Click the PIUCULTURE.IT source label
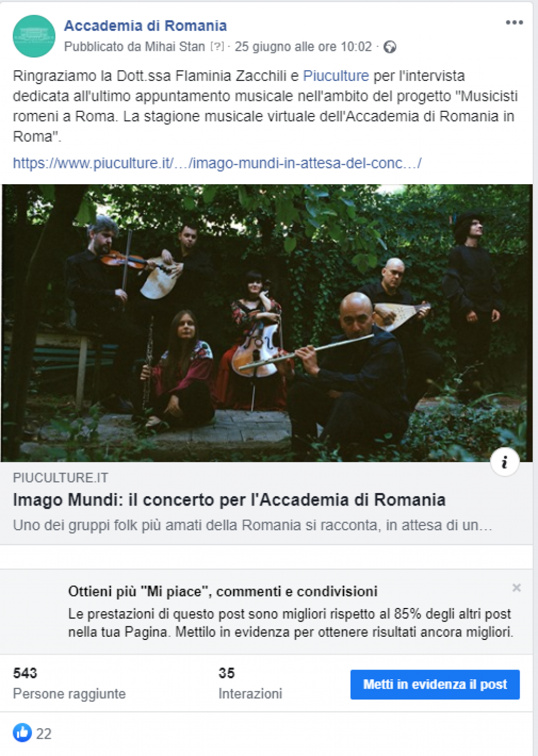 (60, 478)
